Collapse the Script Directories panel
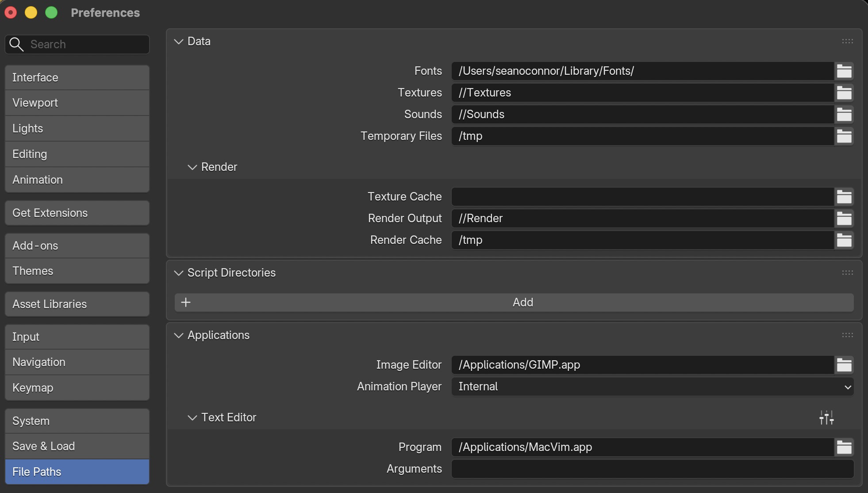868x493 pixels. 179,273
